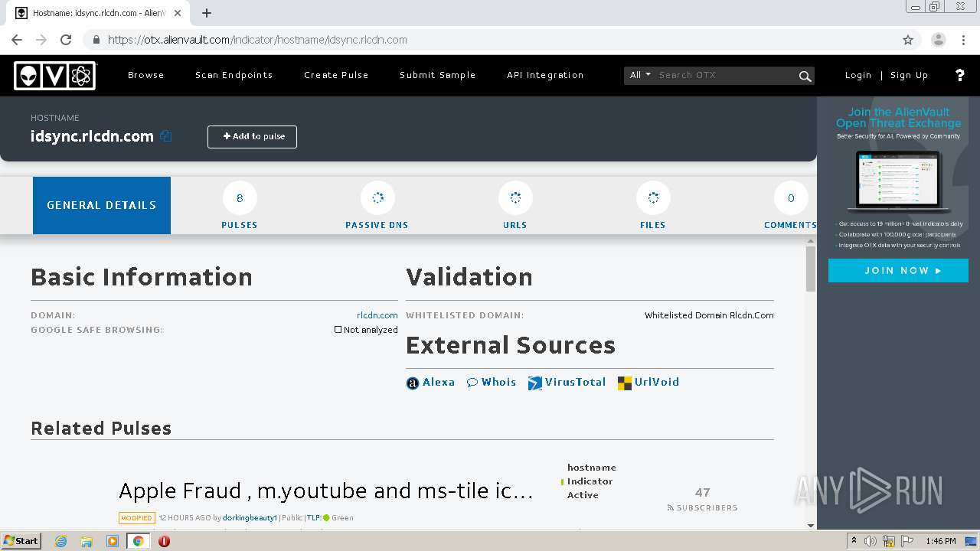
Task: Click the site padlock icon
Action: 96,40
